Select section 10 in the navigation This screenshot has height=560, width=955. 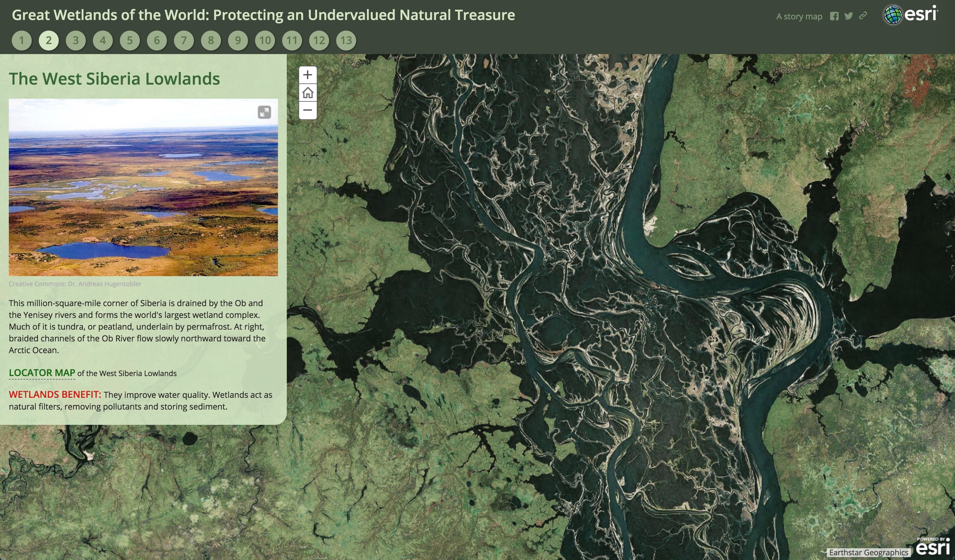tap(265, 40)
